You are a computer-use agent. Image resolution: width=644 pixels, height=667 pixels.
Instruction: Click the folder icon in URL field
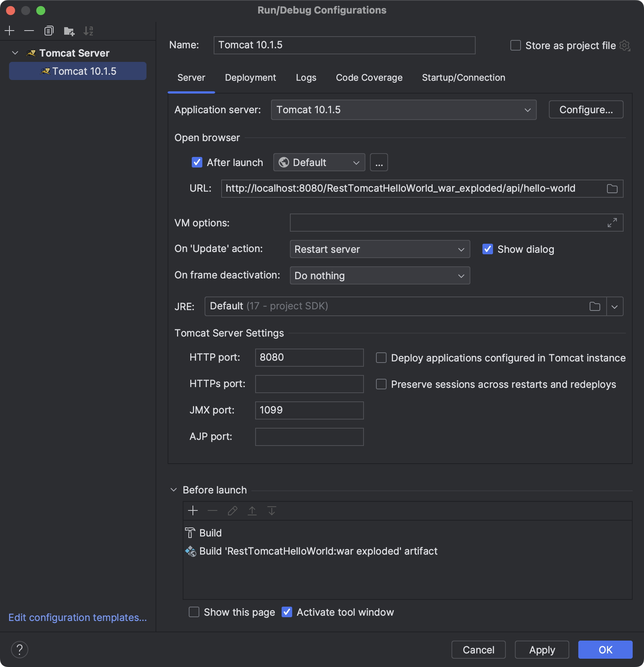coord(612,189)
